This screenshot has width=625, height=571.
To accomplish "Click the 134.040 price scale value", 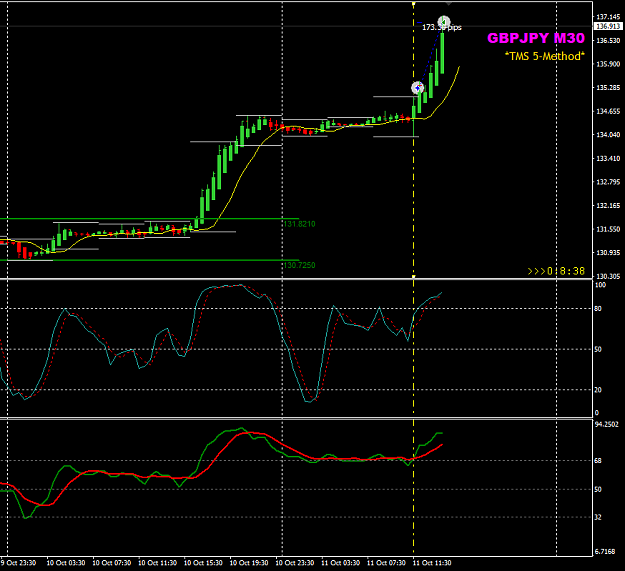I will tap(608, 135).
